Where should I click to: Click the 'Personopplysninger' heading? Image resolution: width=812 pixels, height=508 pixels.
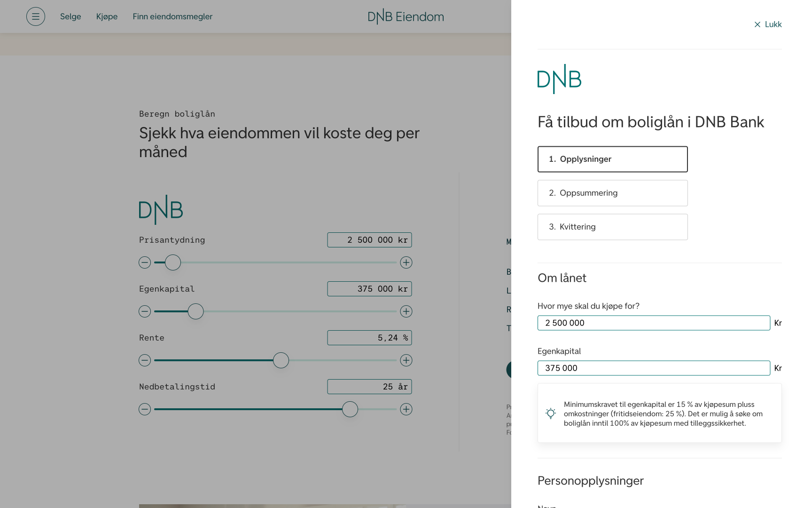[591, 481]
